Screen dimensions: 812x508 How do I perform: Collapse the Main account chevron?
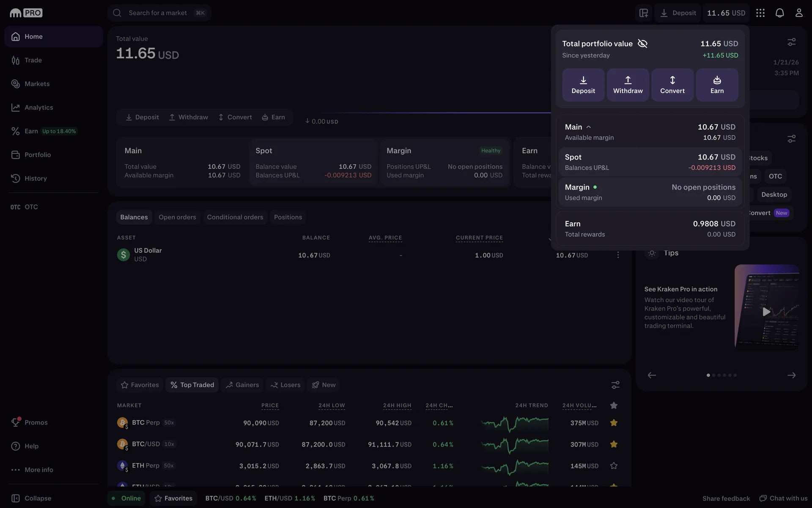[588, 127]
